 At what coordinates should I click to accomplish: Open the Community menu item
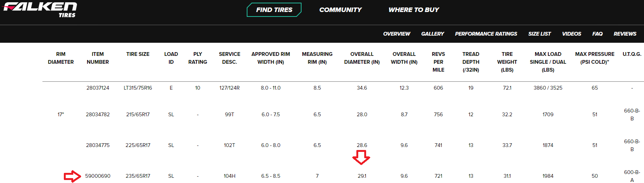pyautogui.click(x=340, y=10)
